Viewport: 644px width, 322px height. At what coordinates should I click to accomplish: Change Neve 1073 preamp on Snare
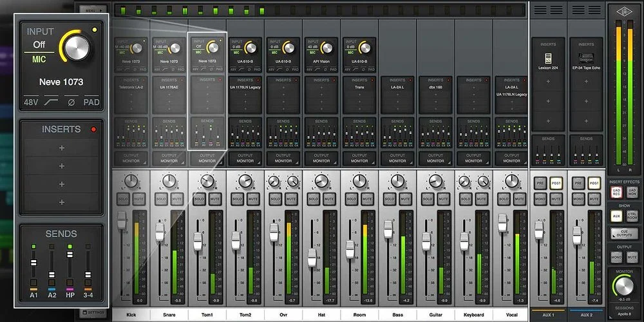(169, 61)
